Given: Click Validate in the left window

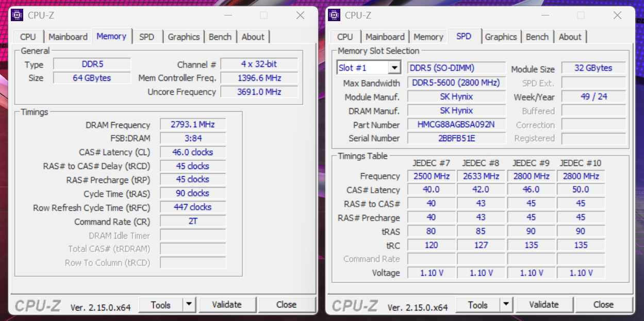Looking at the screenshot, I should [227, 305].
